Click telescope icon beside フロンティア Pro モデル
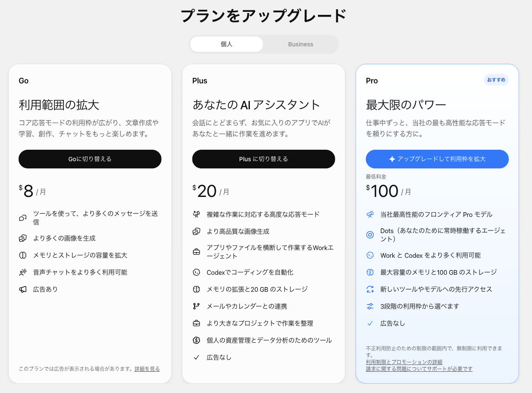This screenshot has height=393, width=532. click(370, 214)
